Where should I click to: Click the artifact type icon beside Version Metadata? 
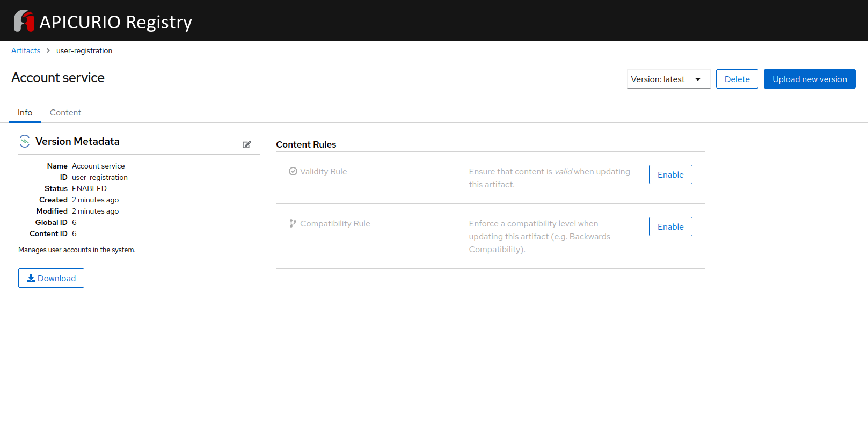[25, 141]
